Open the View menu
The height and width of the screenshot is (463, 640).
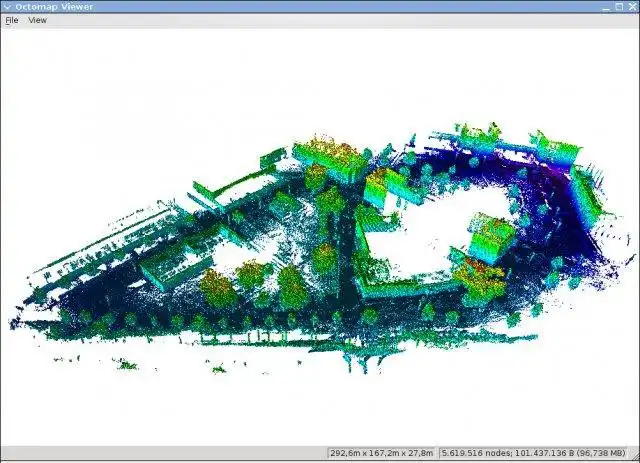coord(38,20)
